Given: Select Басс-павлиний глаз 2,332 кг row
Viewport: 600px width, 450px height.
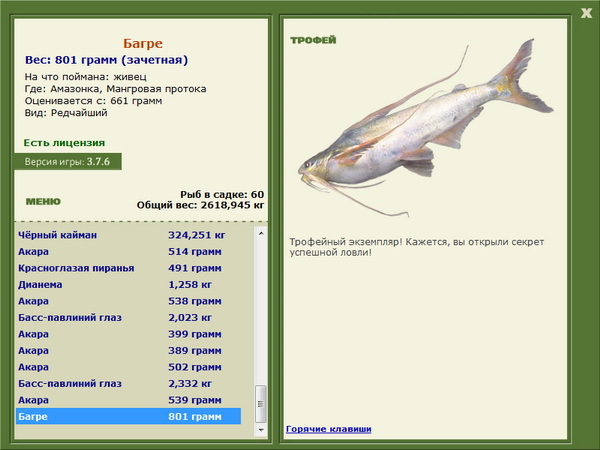Looking at the screenshot, I should 129,383.
